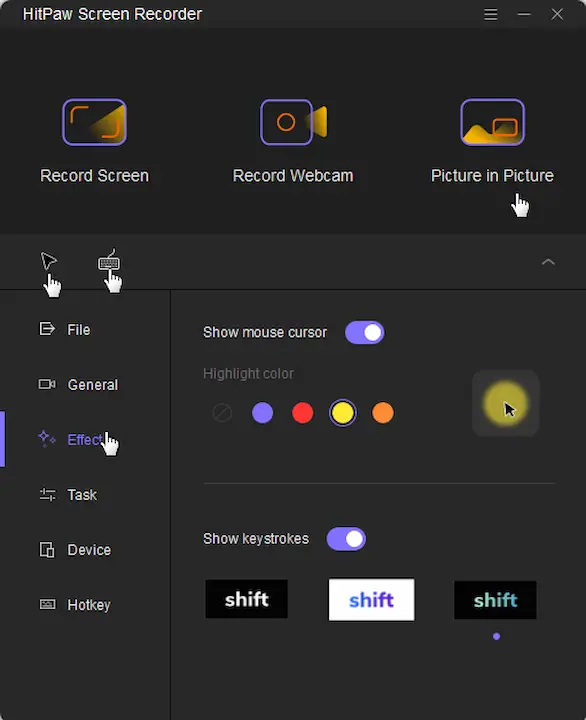
Task: Click the Record Webcam icon
Action: point(294,122)
